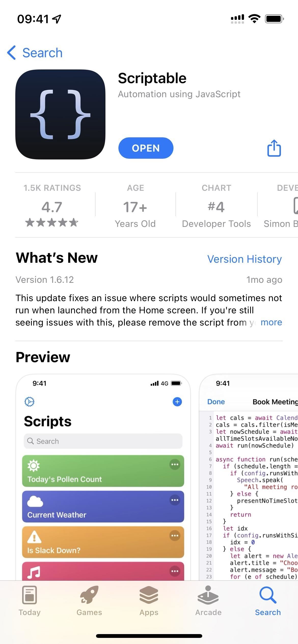Image resolution: width=298 pixels, height=644 pixels.
Task: Open Version History
Action: [x=245, y=259]
